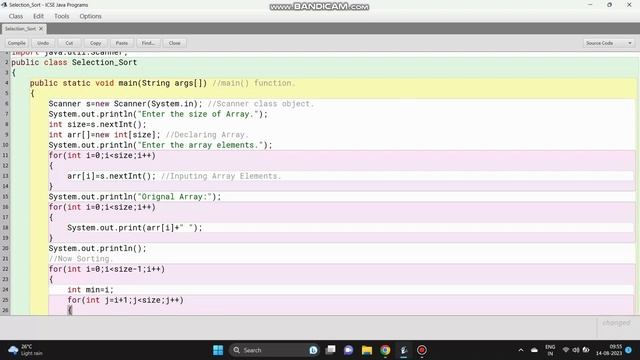Click the battery tray icon
The image size is (640, 360).
[586, 350]
